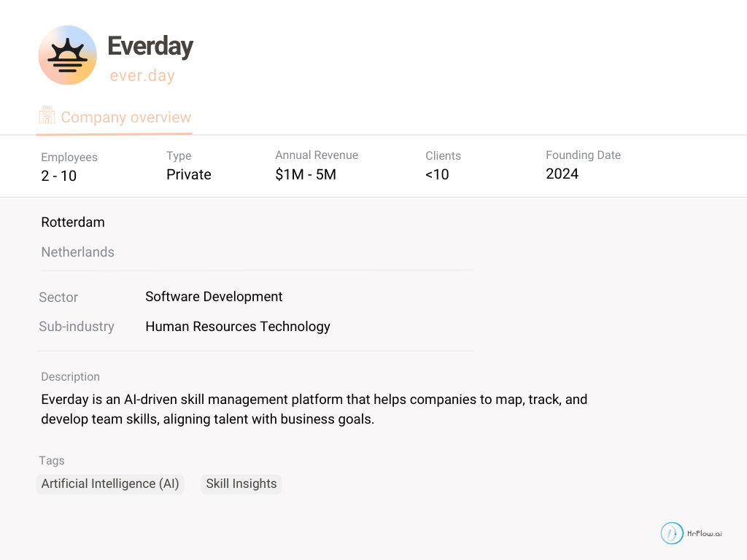Click the Founding Date 2024 value

[x=562, y=174]
